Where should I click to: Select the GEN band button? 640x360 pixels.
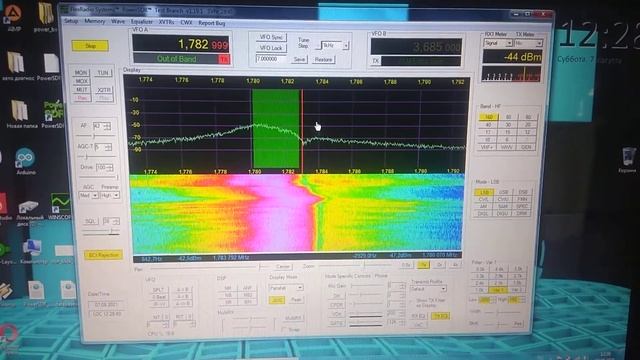527,147
